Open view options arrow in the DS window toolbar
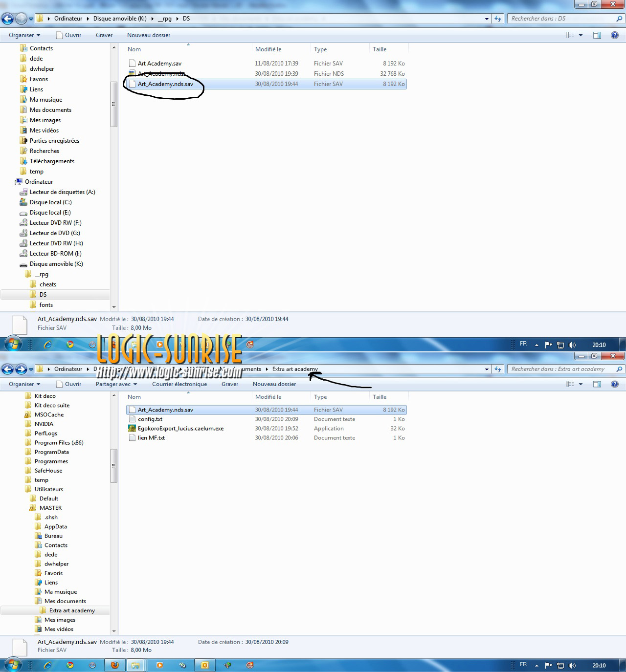 (x=581, y=35)
